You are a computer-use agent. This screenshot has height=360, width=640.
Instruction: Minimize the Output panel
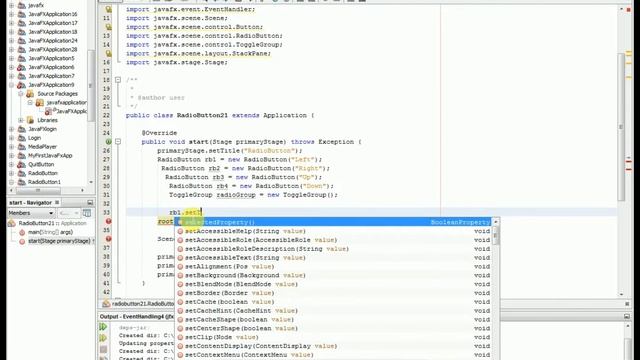(x=627, y=316)
